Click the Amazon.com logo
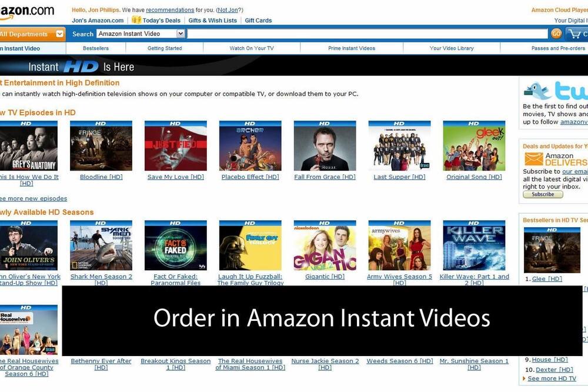This screenshot has height=392, width=588. click(x=27, y=11)
